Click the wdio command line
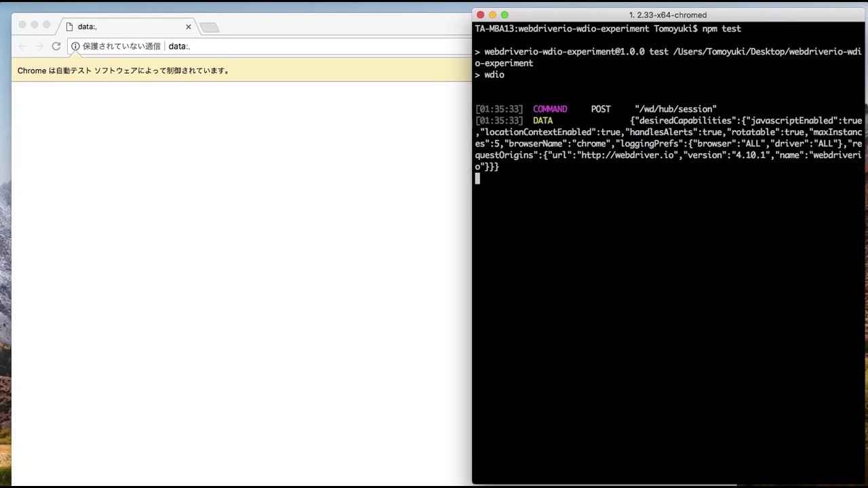Image resolution: width=868 pixels, height=488 pixels. [x=490, y=75]
